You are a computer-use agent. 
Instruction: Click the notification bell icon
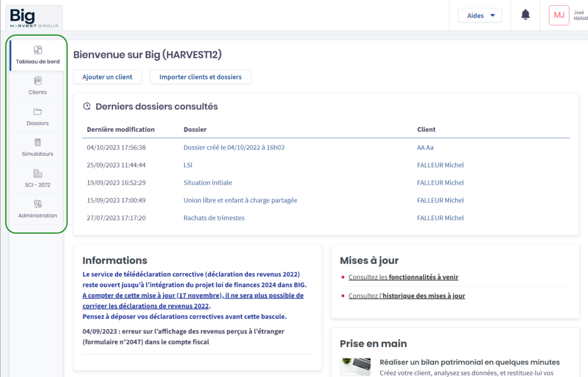click(525, 16)
